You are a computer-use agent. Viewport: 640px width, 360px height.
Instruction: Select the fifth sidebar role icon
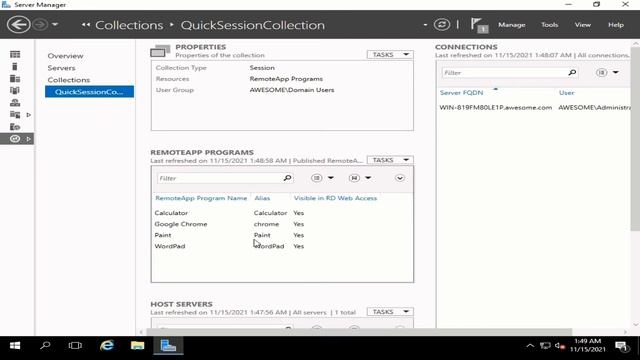click(15, 102)
